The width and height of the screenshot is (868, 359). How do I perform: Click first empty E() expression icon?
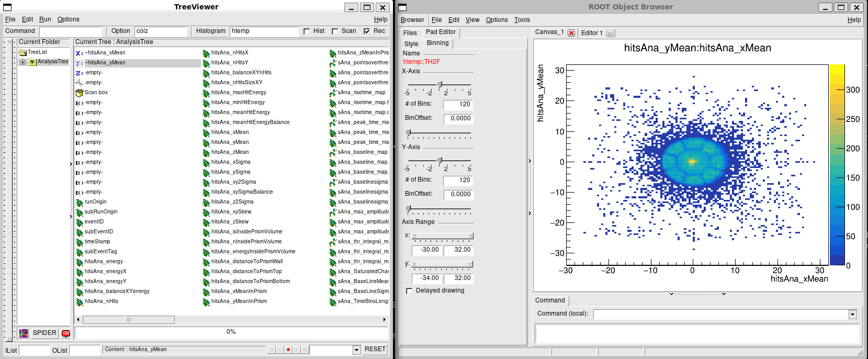tap(79, 103)
